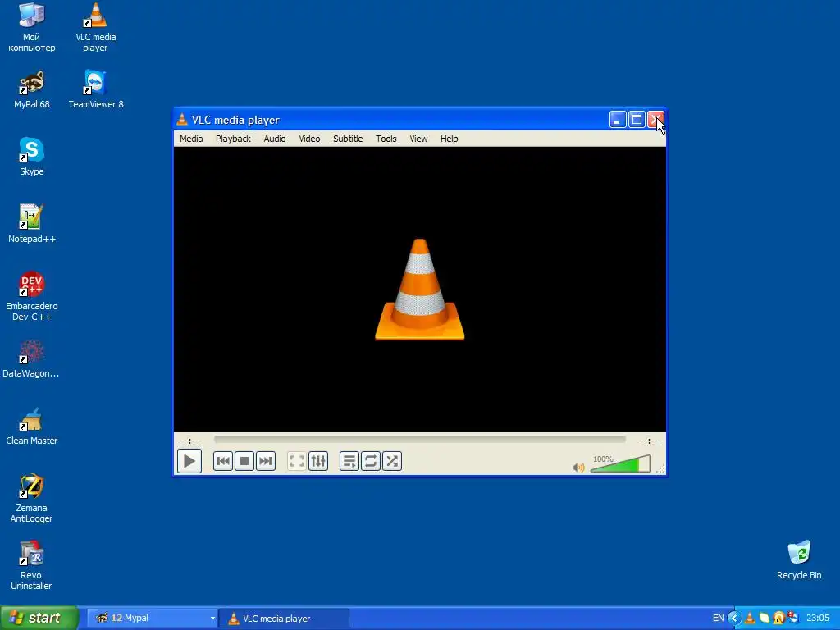Screen dimensions: 840x630
Task: Select the MyPal 68 desktop icon
Action: pyautogui.click(x=32, y=89)
